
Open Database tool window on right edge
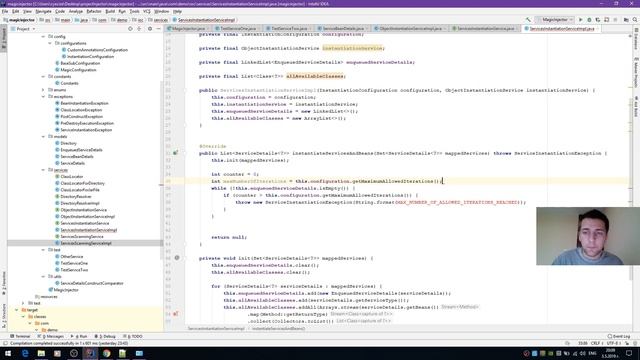pyautogui.click(x=636, y=39)
